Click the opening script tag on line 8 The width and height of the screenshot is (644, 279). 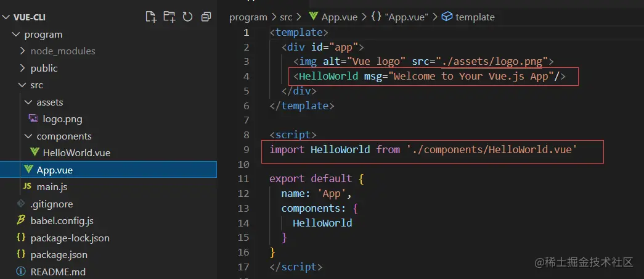pyautogui.click(x=293, y=135)
